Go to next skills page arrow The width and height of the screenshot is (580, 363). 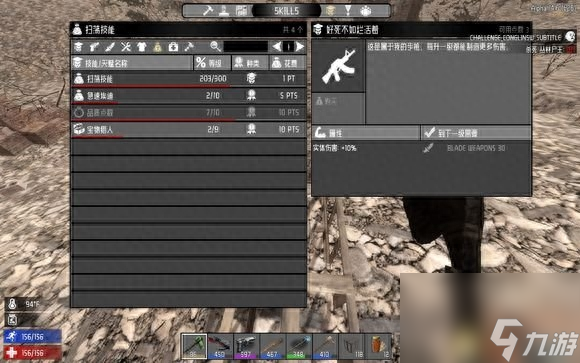(x=300, y=47)
